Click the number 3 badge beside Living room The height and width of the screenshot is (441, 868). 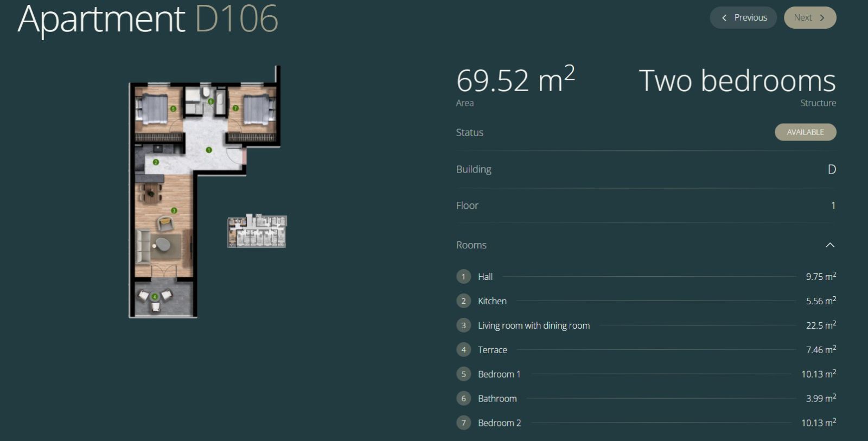pyautogui.click(x=463, y=325)
